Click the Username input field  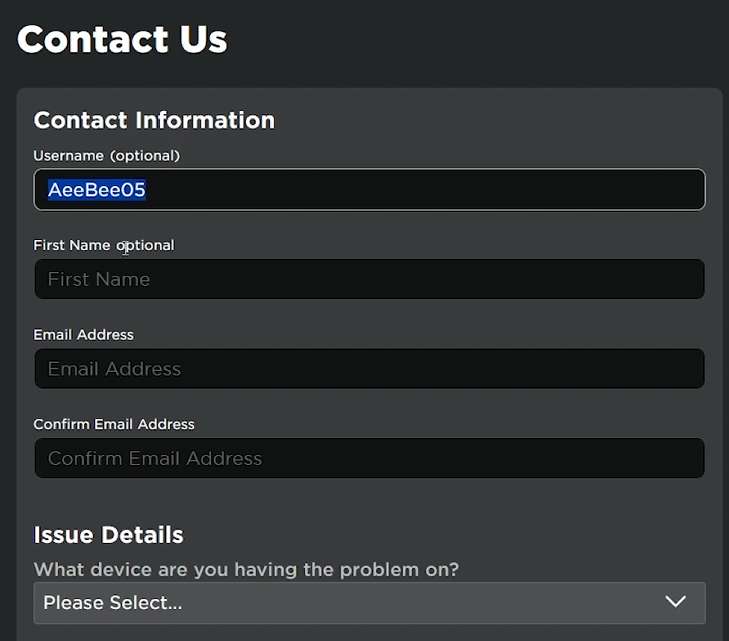click(x=369, y=190)
